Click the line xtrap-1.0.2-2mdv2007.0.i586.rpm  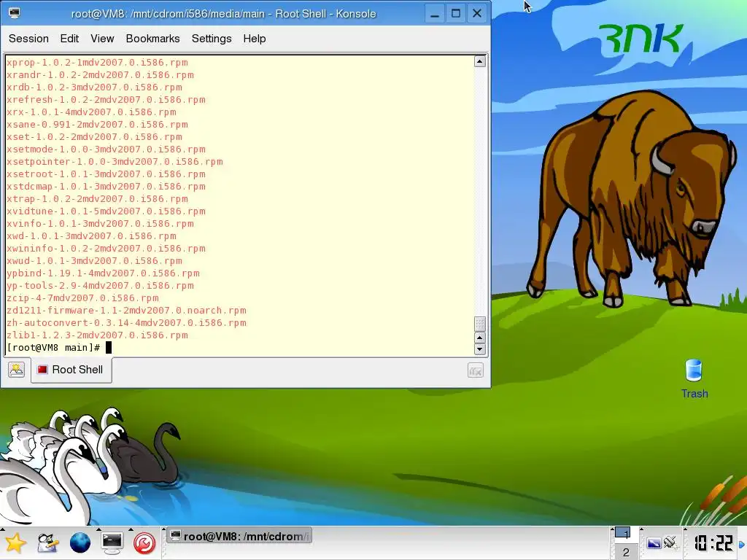pyautogui.click(x=97, y=199)
